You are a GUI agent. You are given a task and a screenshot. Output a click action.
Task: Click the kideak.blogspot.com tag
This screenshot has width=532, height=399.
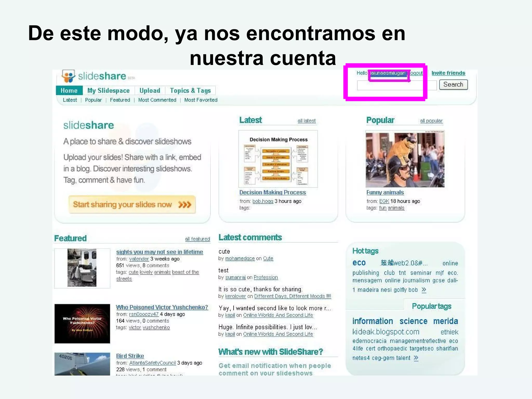(x=386, y=332)
